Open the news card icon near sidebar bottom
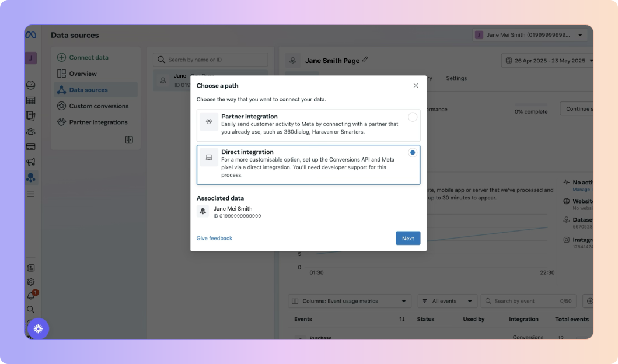Viewport: 618px width, 364px height. 31,268
